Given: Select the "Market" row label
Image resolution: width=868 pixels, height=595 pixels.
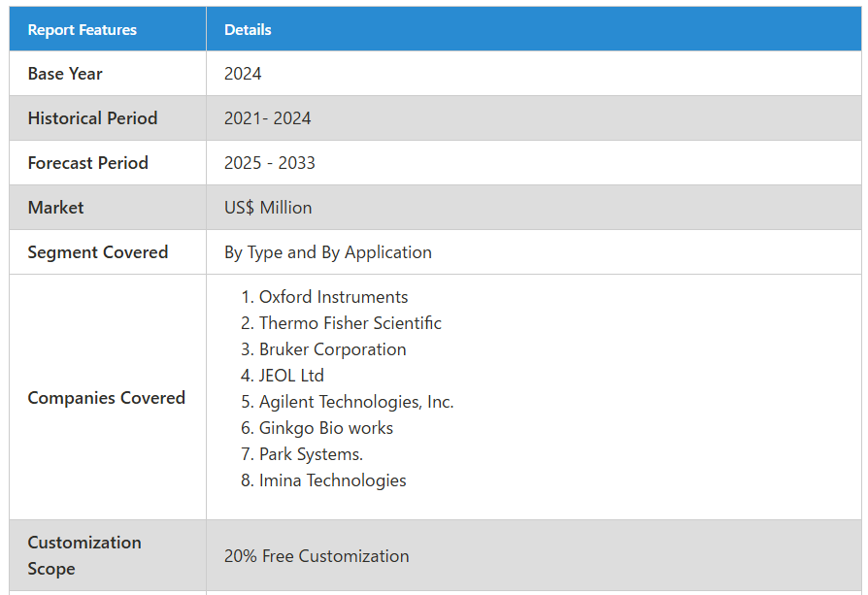Looking at the screenshot, I should (x=55, y=208).
